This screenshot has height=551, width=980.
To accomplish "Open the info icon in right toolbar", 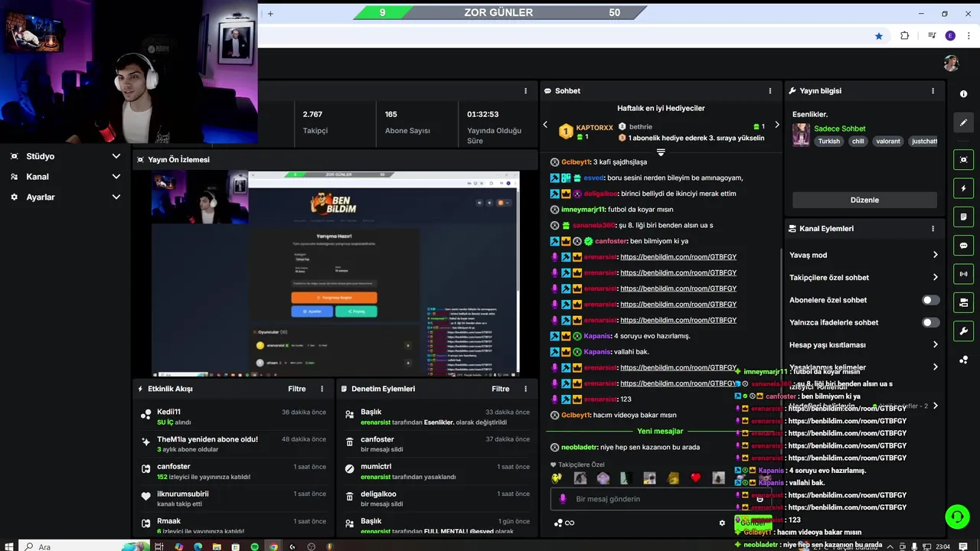I will click(963, 93).
